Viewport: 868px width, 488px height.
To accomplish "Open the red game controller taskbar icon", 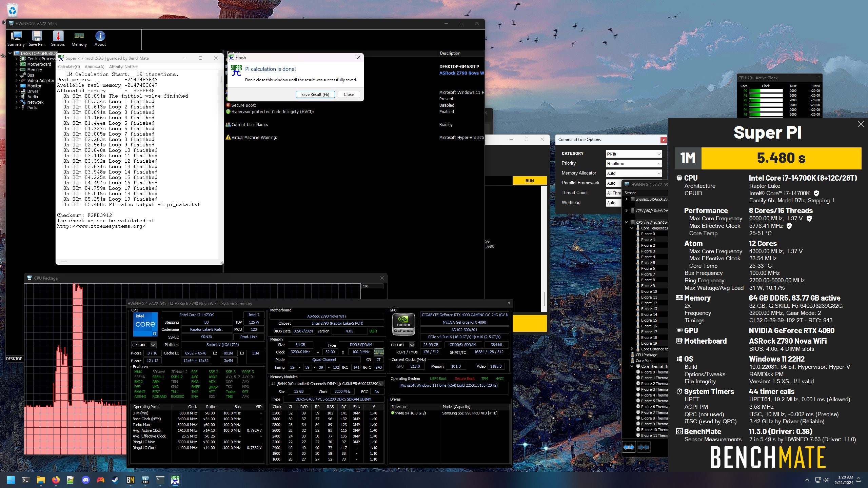I will click(x=101, y=480).
